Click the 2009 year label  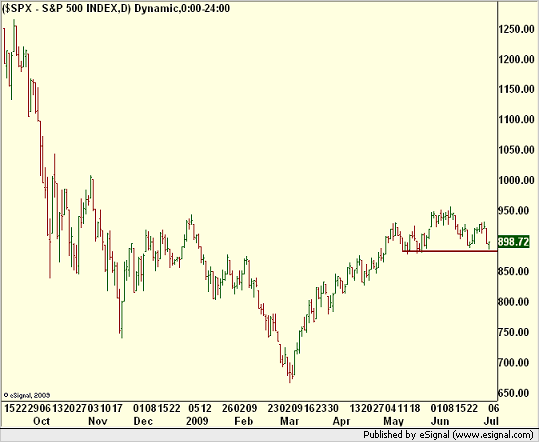coord(197,421)
